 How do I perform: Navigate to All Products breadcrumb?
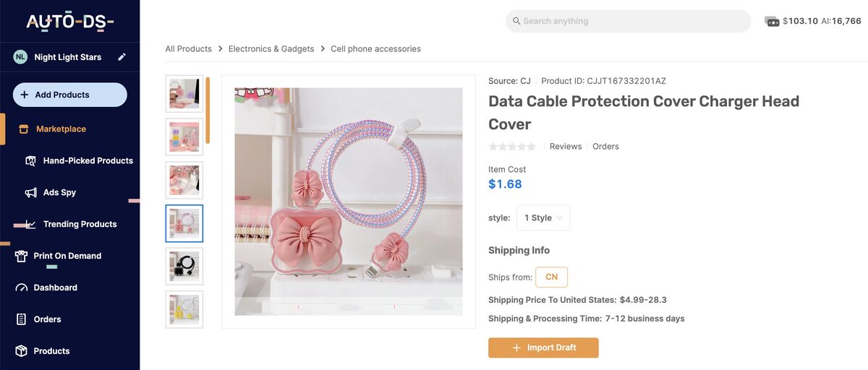coord(188,49)
